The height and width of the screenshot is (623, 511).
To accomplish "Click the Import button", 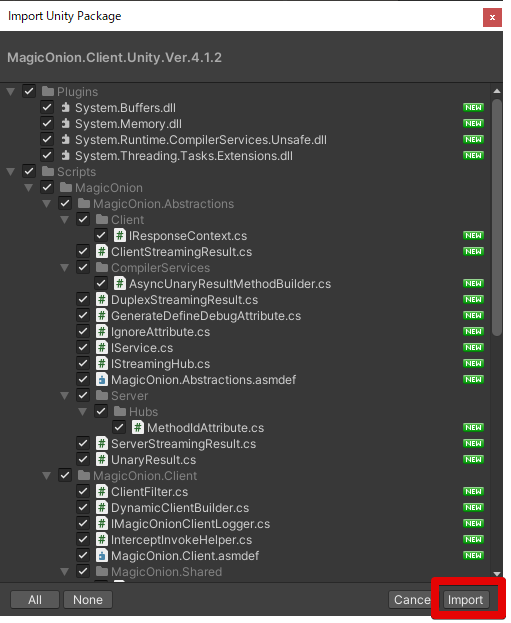I will pyautogui.click(x=465, y=600).
